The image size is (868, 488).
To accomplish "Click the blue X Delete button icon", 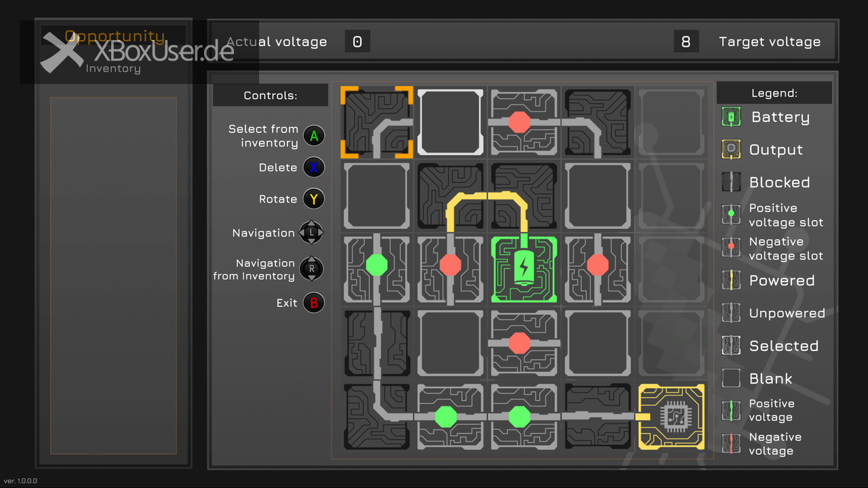I will [x=313, y=167].
